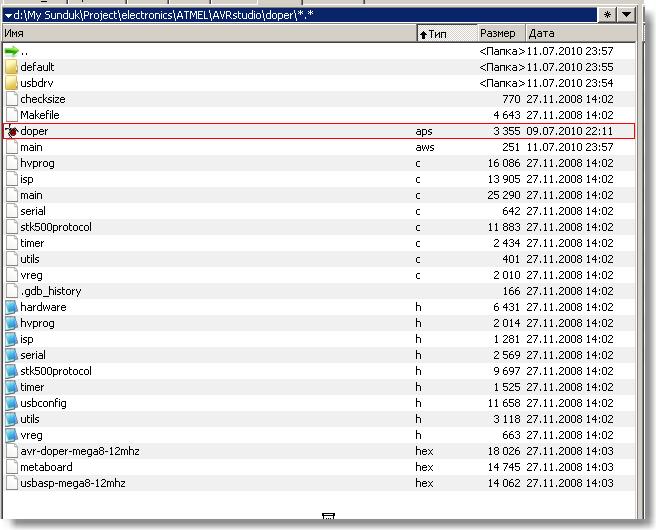Select the doper aps project file icon
This screenshot has width=656, height=530.
(12, 131)
